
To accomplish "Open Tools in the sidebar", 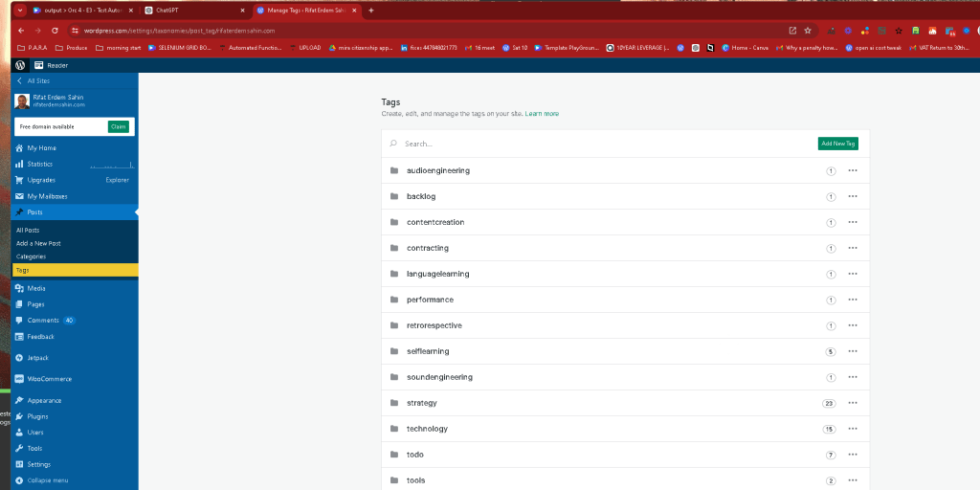I will (x=75, y=448).
